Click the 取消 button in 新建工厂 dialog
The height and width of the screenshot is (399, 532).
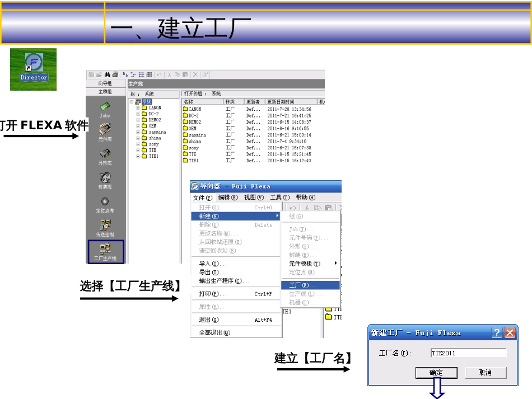pos(486,373)
